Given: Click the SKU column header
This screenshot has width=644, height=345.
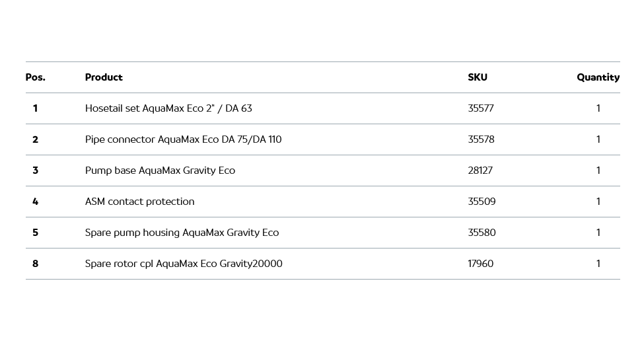Looking at the screenshot, I should (477, 77).
